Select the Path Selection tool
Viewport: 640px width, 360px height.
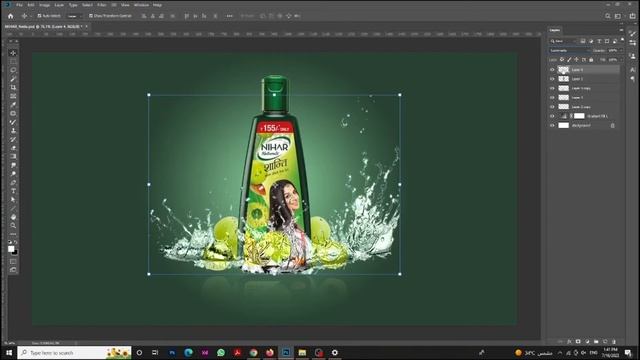[13, 200]
